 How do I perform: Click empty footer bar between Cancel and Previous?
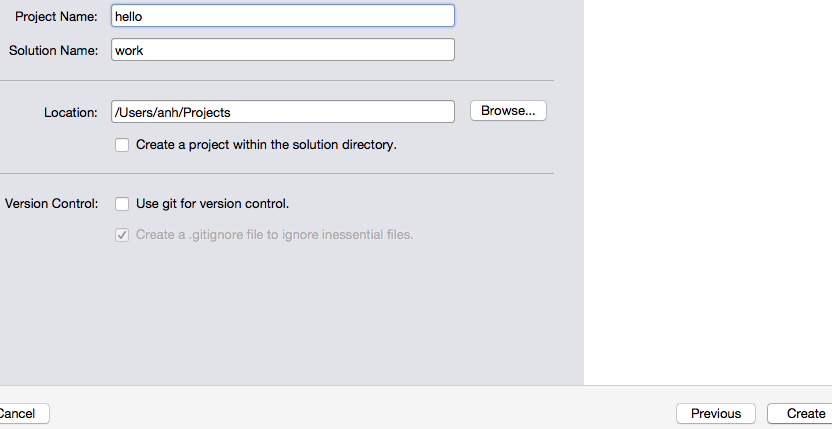363,408
